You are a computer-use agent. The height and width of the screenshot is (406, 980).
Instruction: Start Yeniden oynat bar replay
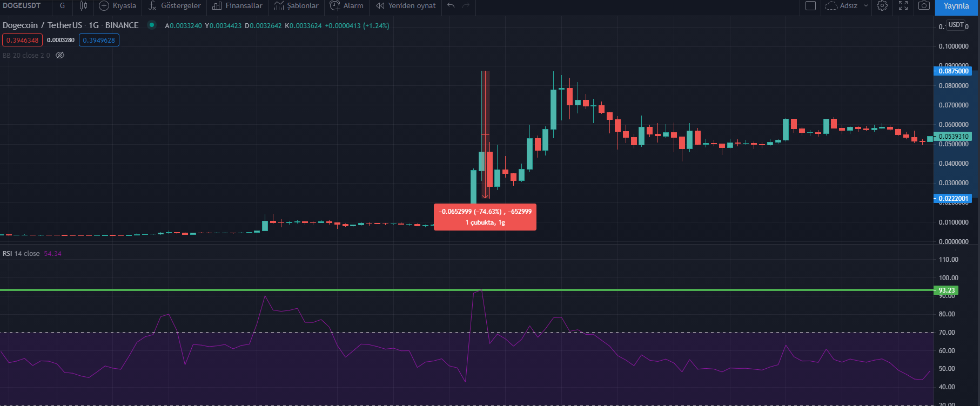pyautogui.click(x=406, y=6)
